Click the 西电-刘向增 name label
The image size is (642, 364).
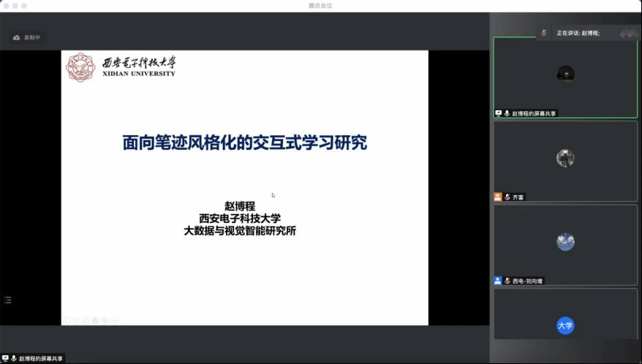[x=528, y=281]
